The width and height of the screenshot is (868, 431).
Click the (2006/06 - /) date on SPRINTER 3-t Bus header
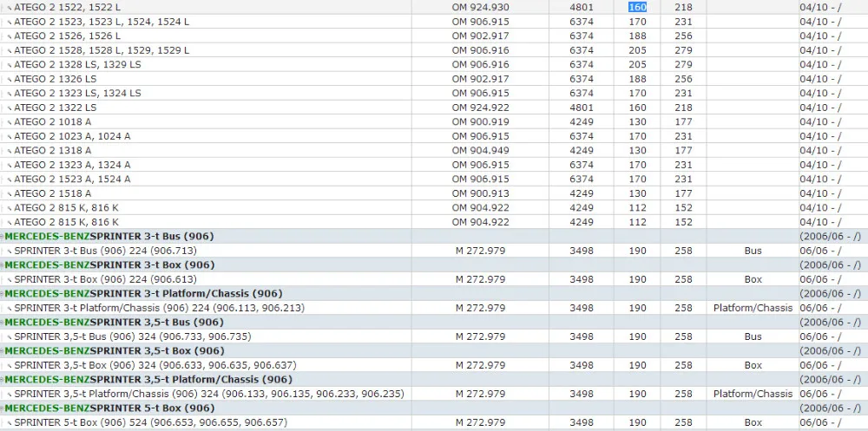point(831,236)
